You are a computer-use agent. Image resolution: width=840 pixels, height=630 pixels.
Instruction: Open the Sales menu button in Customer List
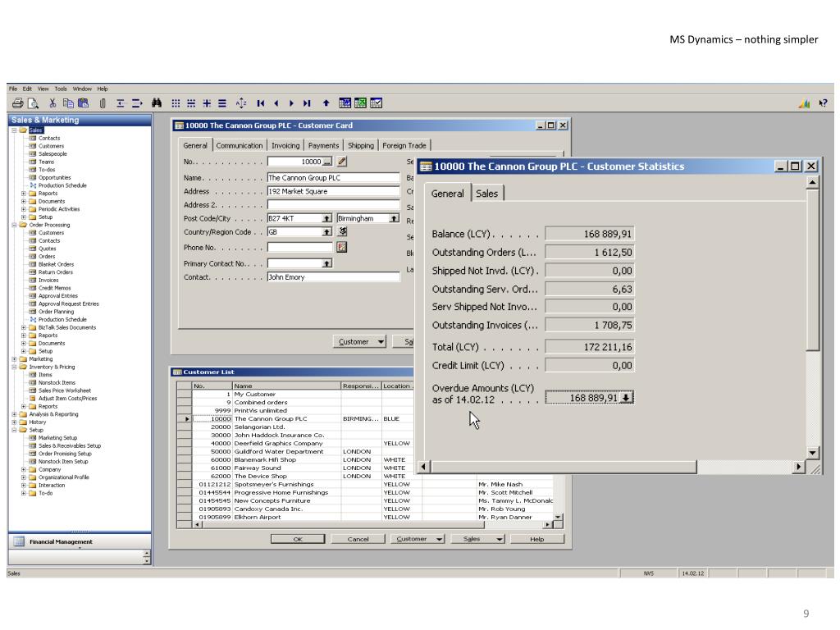point(478,539)
